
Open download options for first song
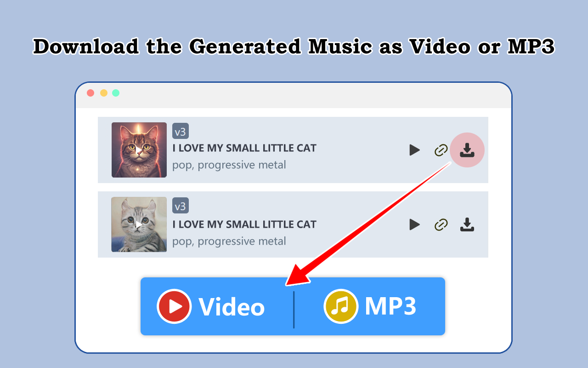pos(467,150)
